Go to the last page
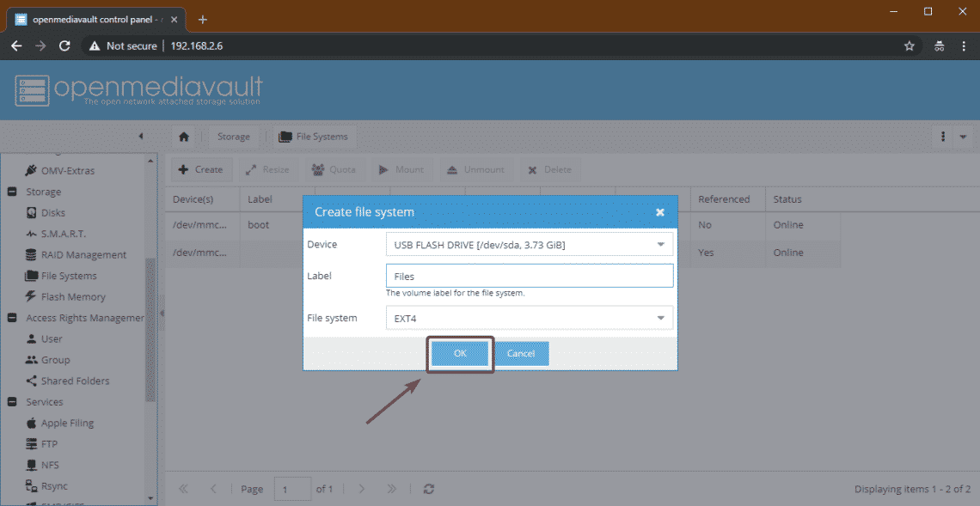Screen dimensions: 980x506 click(391, 489)
